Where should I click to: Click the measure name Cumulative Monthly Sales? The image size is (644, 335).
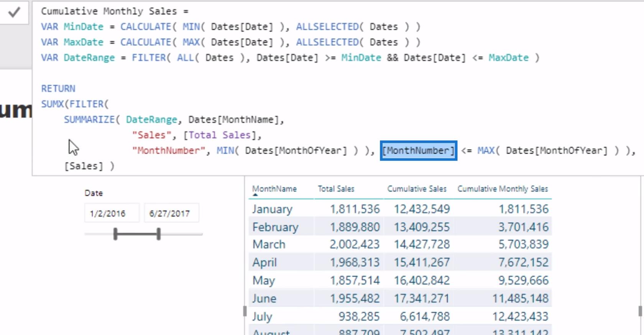tap(109, 11)
